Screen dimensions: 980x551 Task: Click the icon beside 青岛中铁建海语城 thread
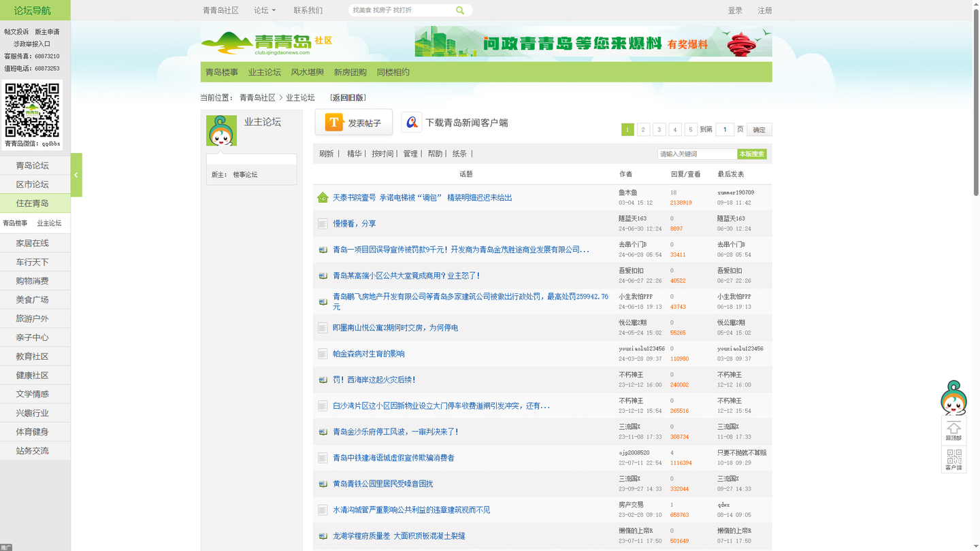coord(323,458)
